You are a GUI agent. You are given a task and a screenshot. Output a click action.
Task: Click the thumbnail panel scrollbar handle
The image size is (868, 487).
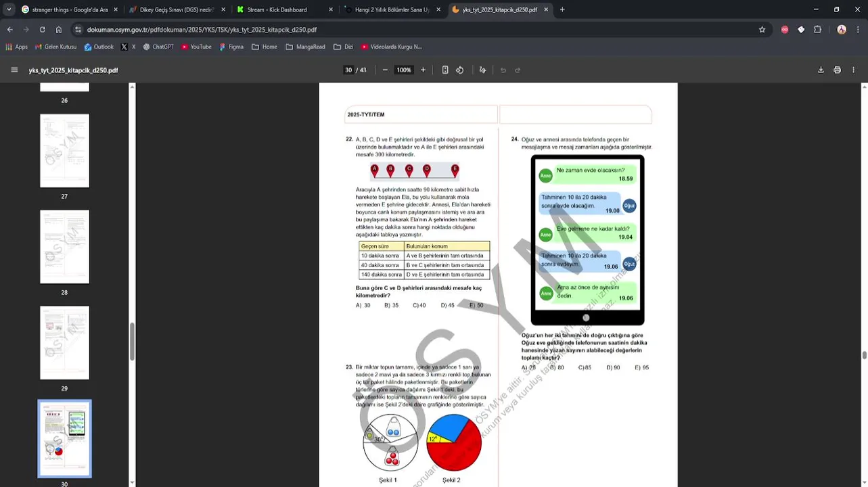(132, 342)
